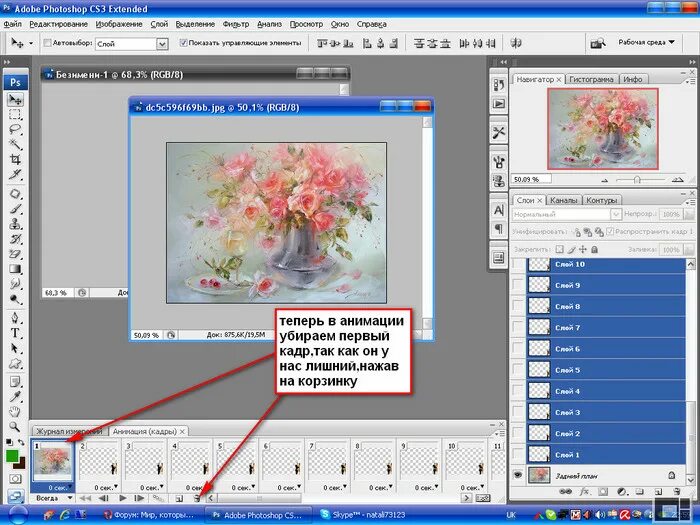The image size is (700, 525).
Task: Switch to the Журнал измерений tab
Action: [x=69, y=431]
